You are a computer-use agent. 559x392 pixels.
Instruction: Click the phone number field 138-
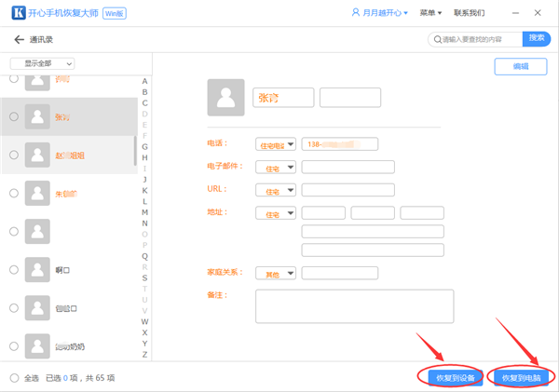pyautogui.click(x=340, y=144)
